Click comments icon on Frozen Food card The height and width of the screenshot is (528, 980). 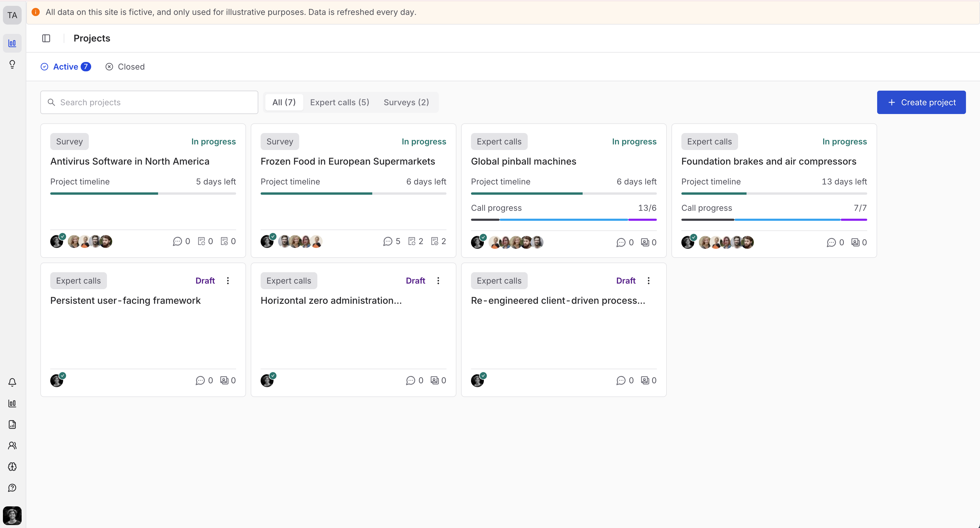(x=388, y=241)
